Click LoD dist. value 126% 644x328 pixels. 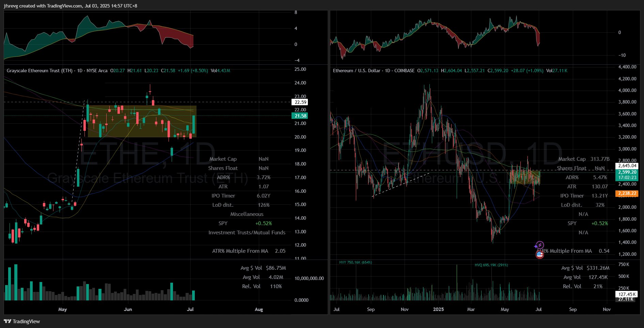pos(264,205)
